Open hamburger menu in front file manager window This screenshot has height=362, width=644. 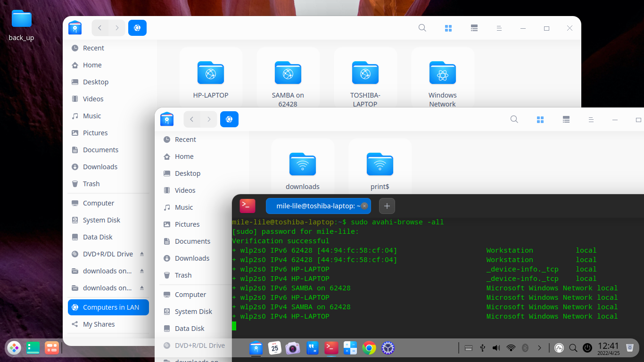pos(591,120)
